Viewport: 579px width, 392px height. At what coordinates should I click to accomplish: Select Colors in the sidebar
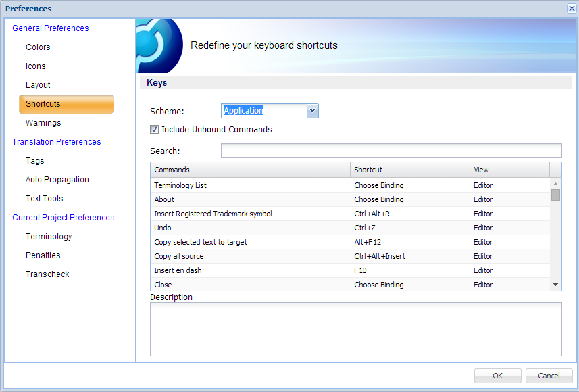(38, 47)
